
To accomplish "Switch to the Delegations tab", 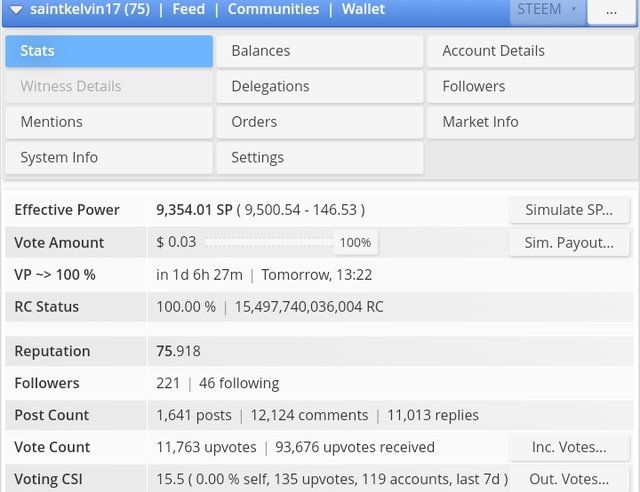I will (x=320, y=87).
